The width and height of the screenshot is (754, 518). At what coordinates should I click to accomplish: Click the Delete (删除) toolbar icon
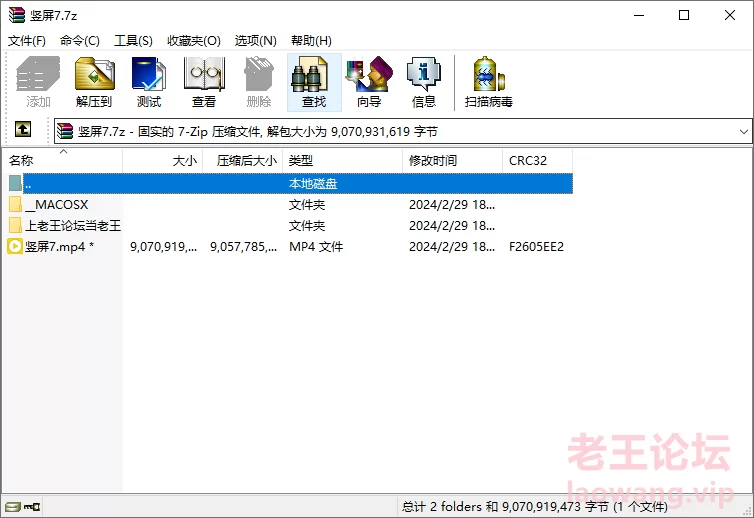[x=259, y=82]
